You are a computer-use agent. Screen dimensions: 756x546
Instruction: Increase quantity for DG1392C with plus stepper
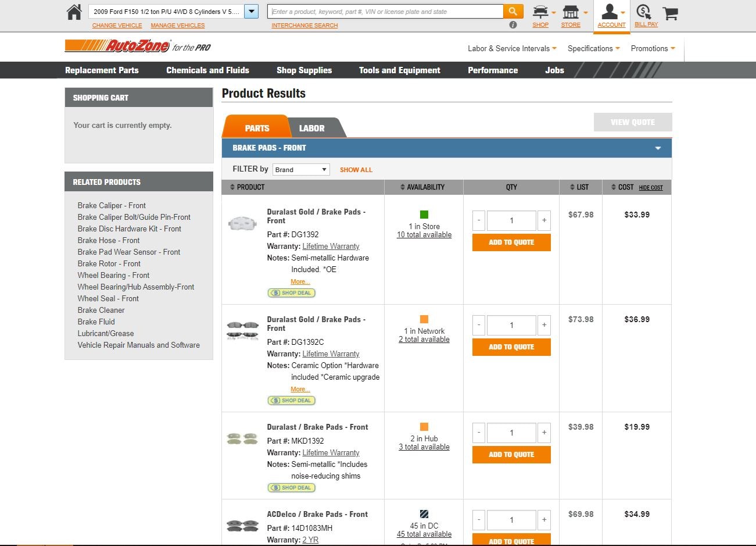tap(544, 325)
